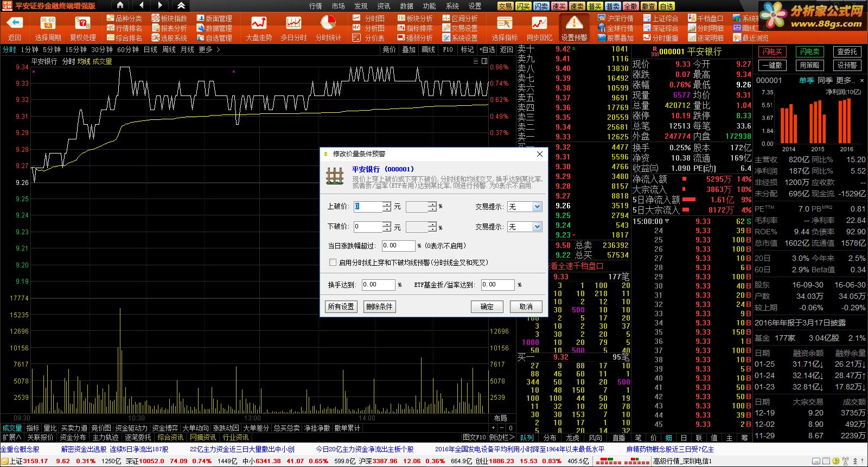Open 功能 menu
The height and width of the screenshot is (467, 868).
(430, 6)
